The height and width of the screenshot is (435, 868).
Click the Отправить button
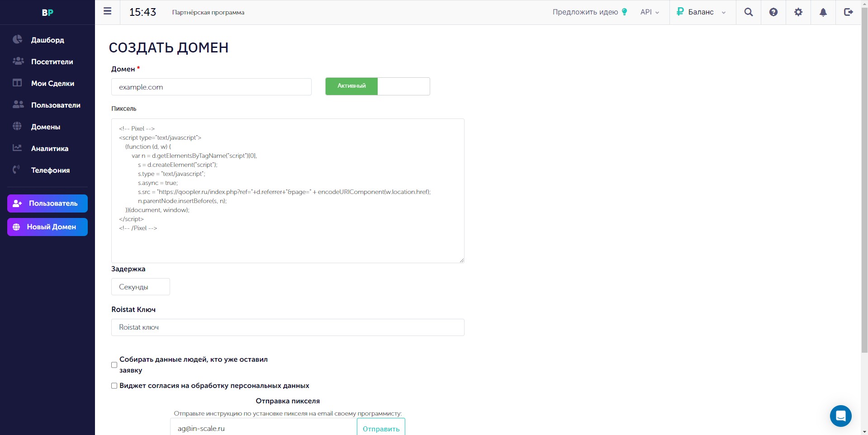(x=381, y=428)
